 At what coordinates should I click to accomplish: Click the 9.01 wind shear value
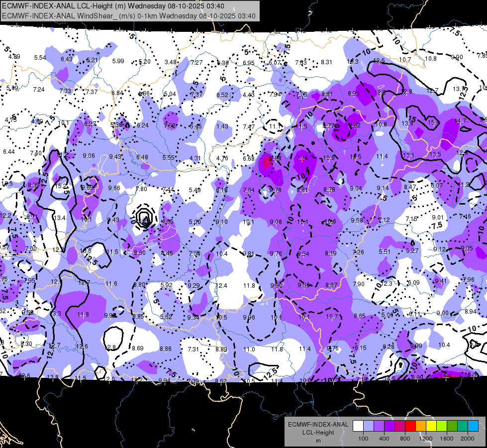pyautogui.click(x=438, y=218)
